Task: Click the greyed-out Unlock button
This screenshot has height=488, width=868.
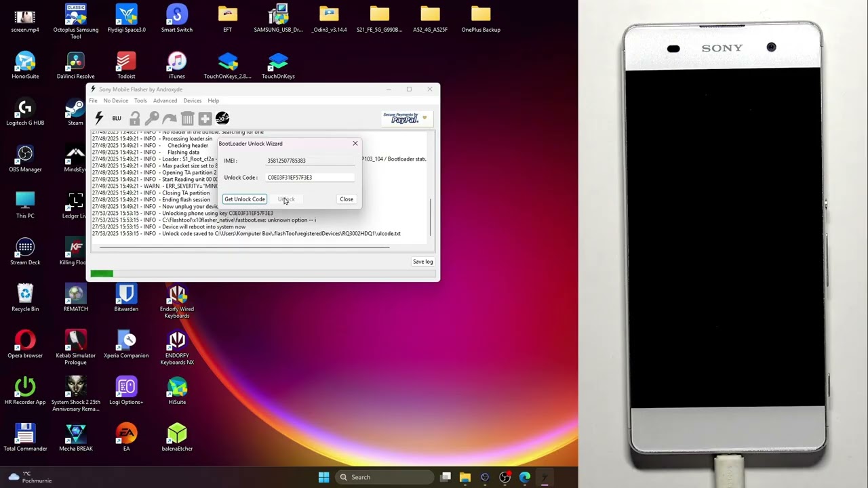Action: tap(286, 199)
